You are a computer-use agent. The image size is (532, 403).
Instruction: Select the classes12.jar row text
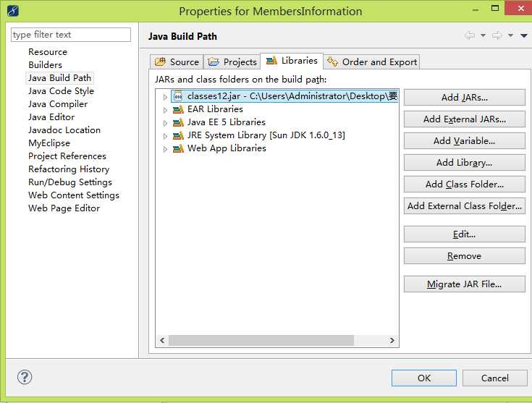(x=292, y=96)
